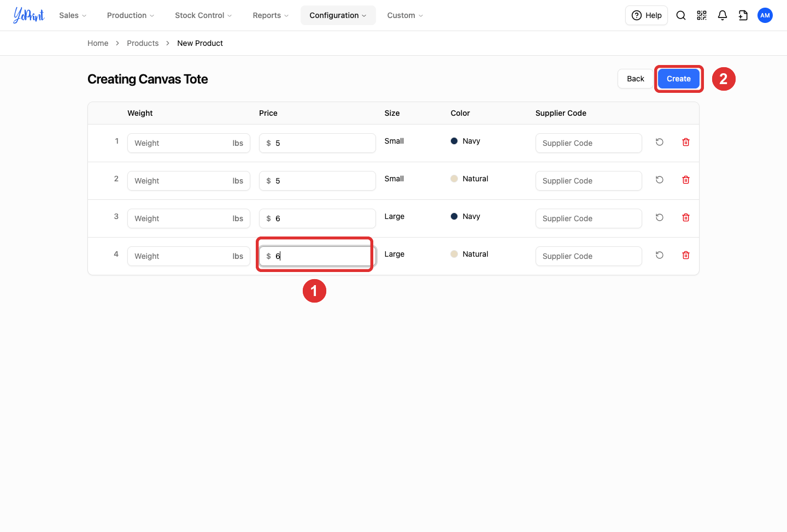
Task: Click Supplier Code field in row 1
Action: point(589,143)
